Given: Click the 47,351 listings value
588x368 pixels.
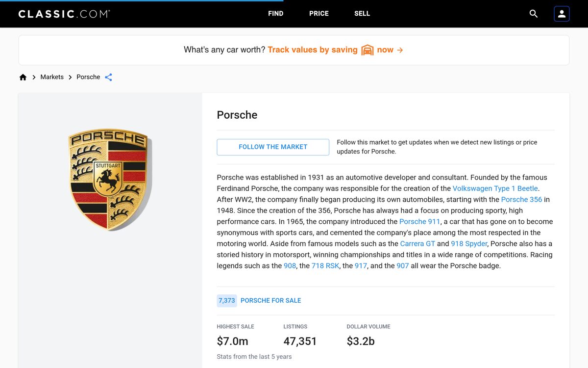Looking at the screenshot, I should [300, 341].
